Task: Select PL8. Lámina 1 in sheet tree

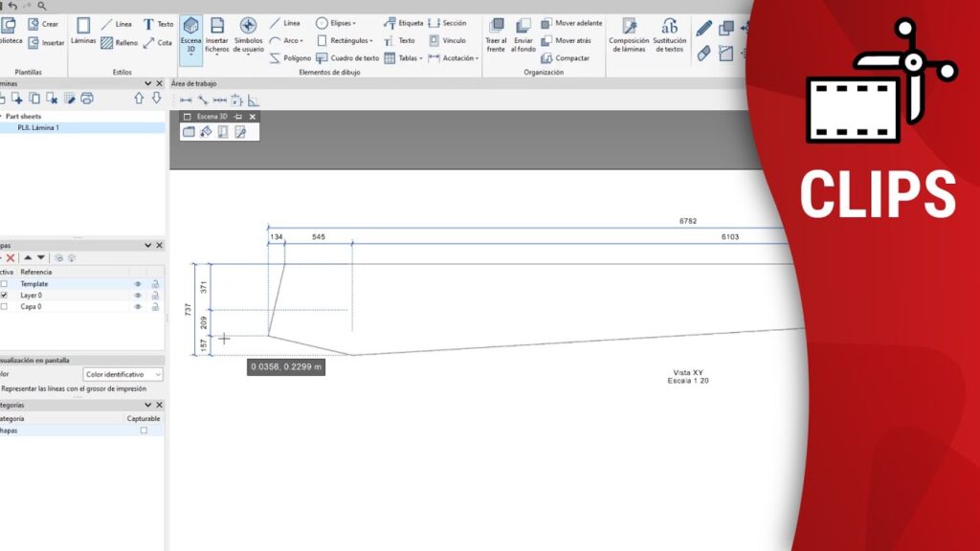Action: [38, 127]
